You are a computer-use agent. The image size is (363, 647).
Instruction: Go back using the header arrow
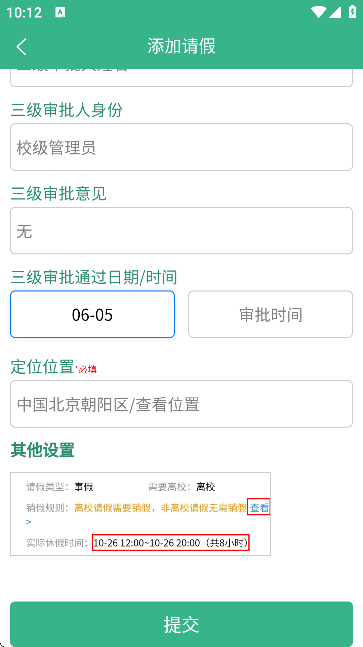[21, 46]
